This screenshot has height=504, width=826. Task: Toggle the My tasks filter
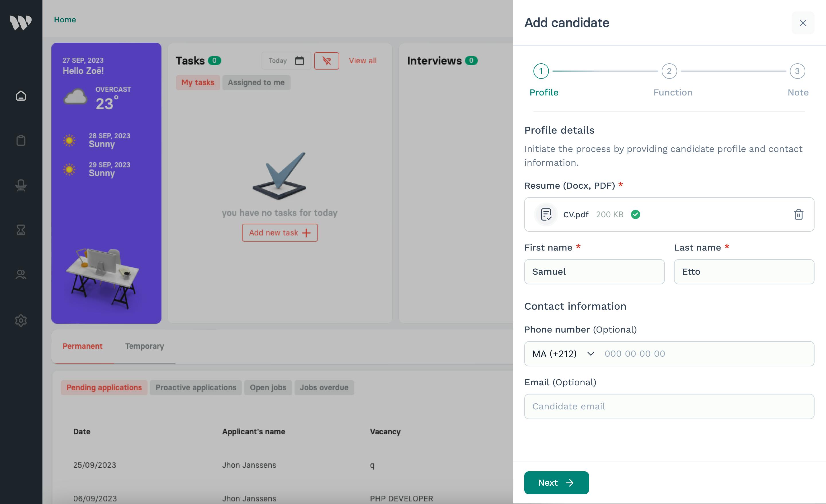(197, 83)
